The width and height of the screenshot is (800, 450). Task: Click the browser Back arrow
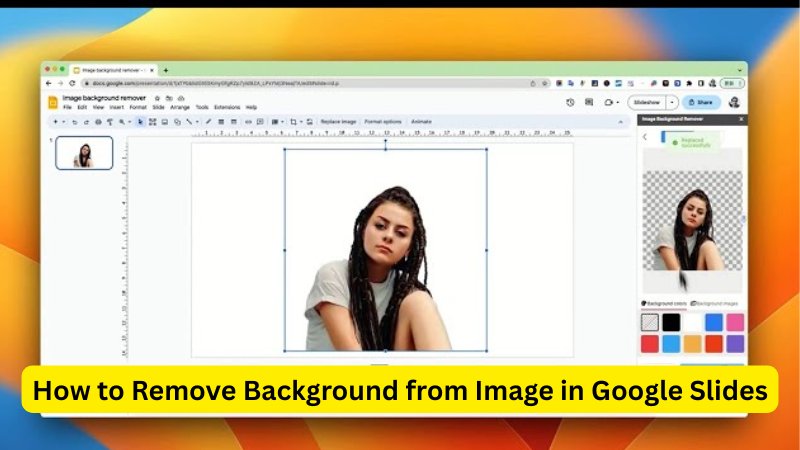(49, 83)
